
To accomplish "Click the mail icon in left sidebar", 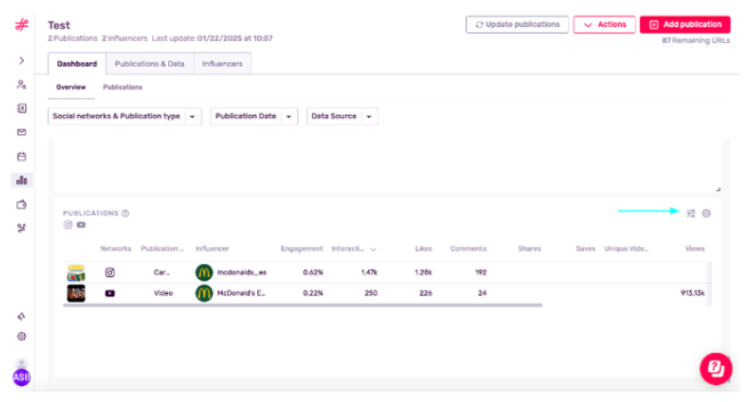I will [21, 132].
